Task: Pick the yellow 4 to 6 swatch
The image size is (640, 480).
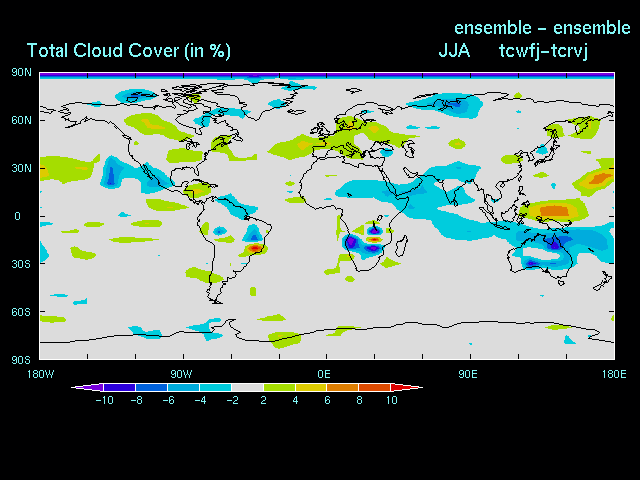Action: 311,387
